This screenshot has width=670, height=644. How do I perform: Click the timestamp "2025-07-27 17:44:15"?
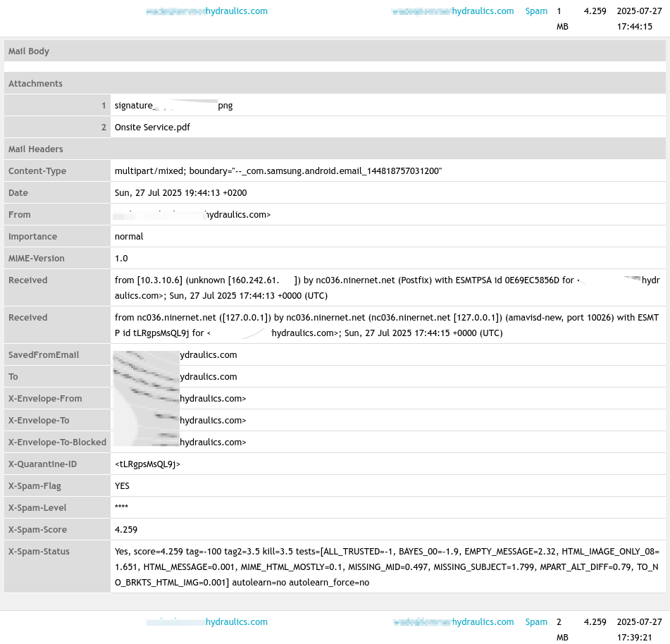point(639,19)
